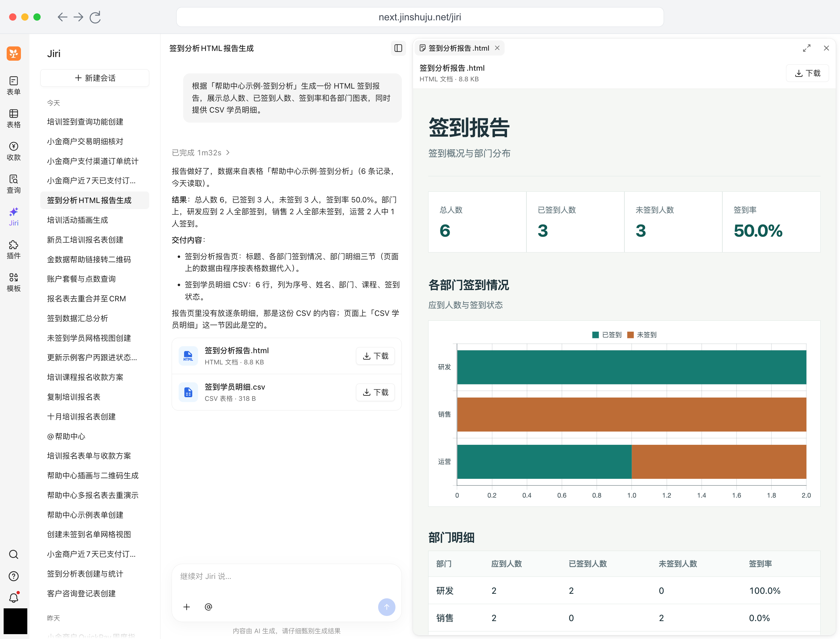Send the message with arrow button
The height and width of the screenshot is (639, 840).
tap(386, 607)
